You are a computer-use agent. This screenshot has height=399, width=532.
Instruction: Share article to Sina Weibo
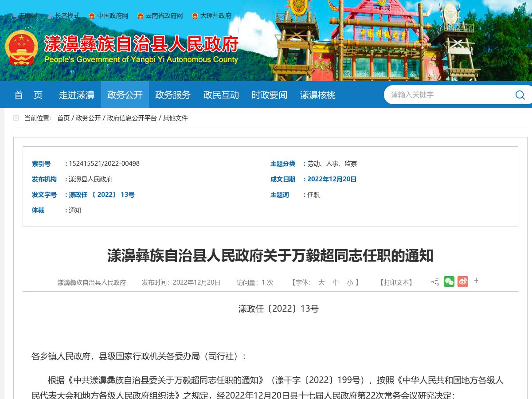pos(463,282)
